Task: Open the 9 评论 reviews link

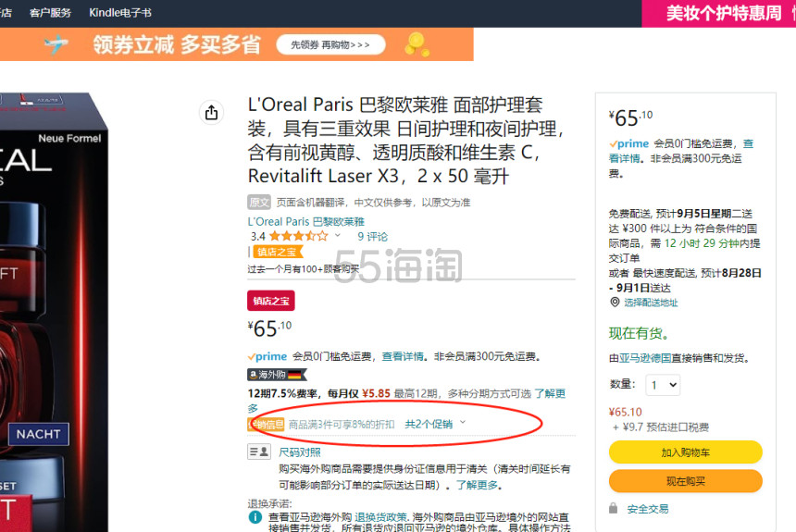Action: pos(372,236)
